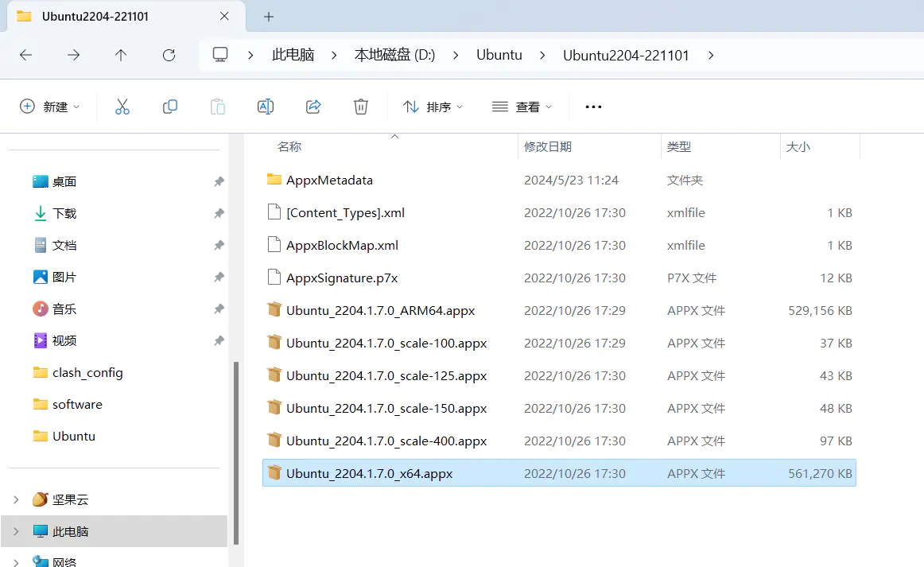
Task: Select AppxBlockMap.xml file
Action: (x=559, y=245)
